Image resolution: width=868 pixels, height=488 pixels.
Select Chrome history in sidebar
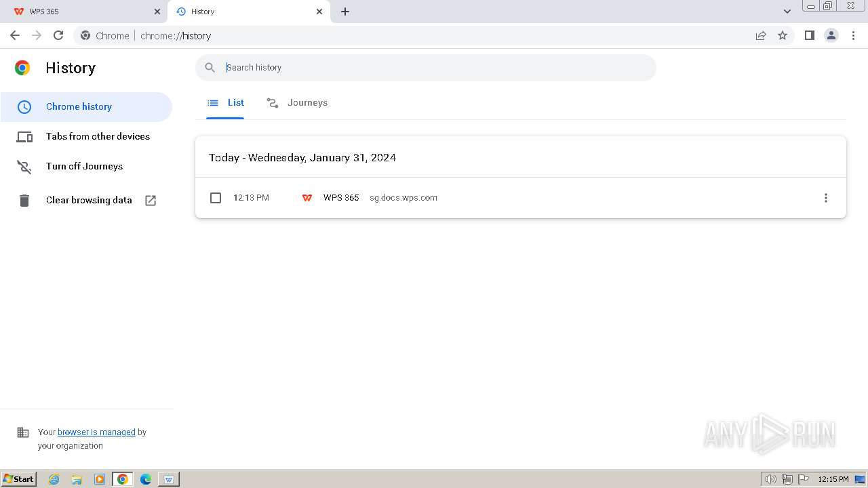86,106
